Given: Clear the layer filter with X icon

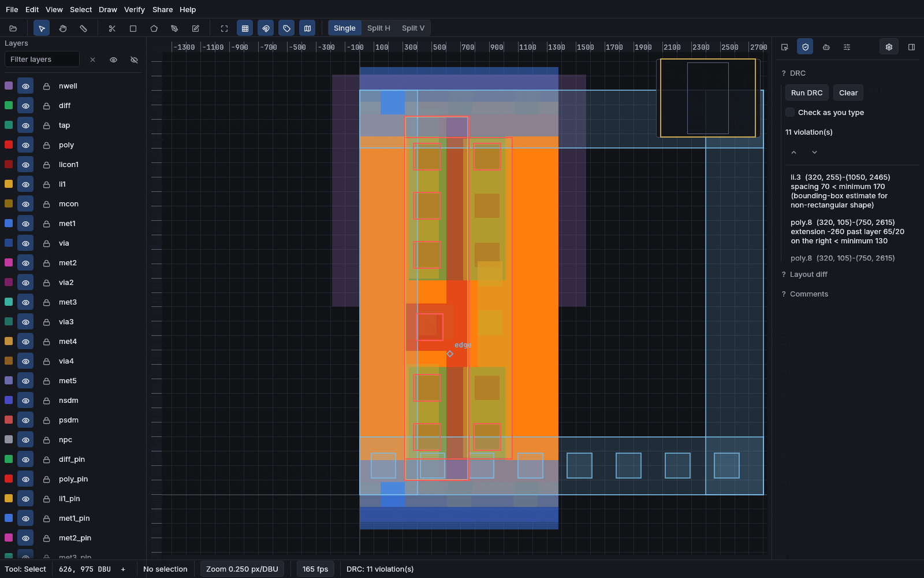Looking at the screenshot, I should point(92,60).
